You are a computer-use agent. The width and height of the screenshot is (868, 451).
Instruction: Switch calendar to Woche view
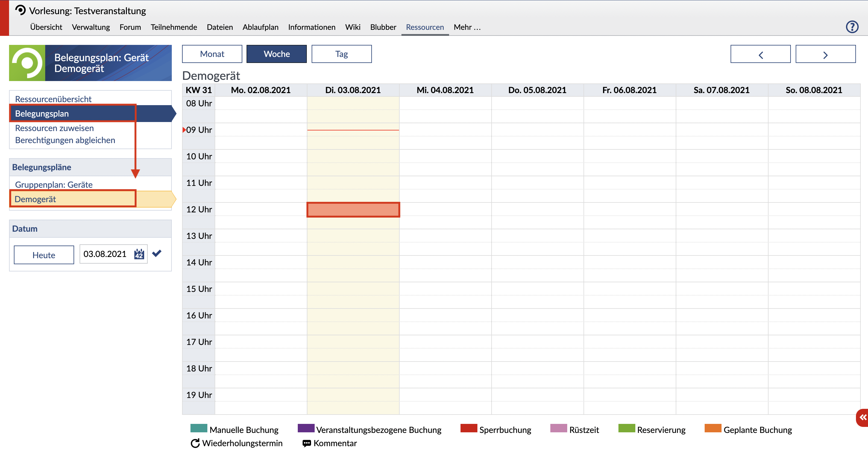point(276,54)
